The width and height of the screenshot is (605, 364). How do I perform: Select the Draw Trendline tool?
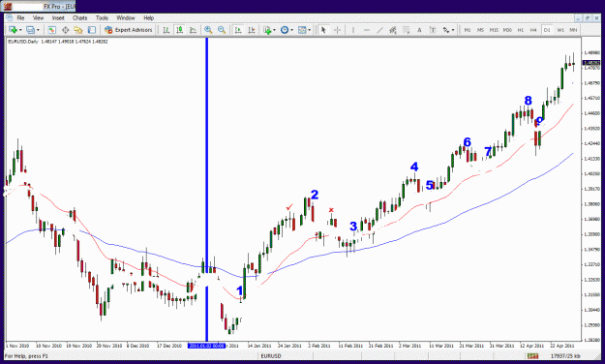379,30
